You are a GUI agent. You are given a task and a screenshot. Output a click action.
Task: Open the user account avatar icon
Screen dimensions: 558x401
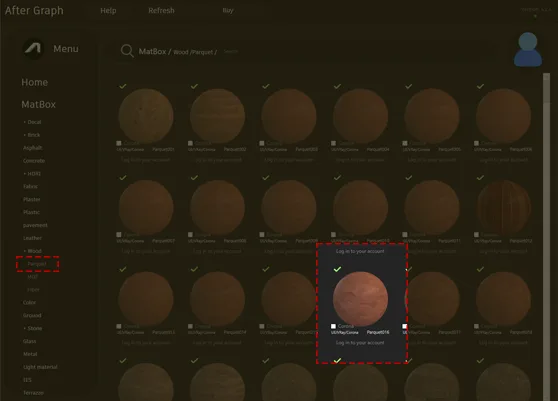click(528, 49)
